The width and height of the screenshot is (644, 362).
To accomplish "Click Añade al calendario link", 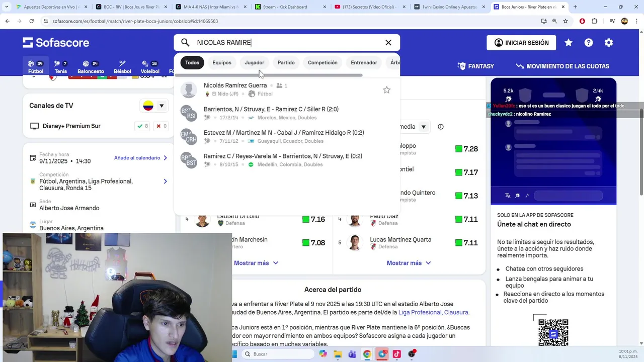I will pyautogui.click(x=140, y=158).
